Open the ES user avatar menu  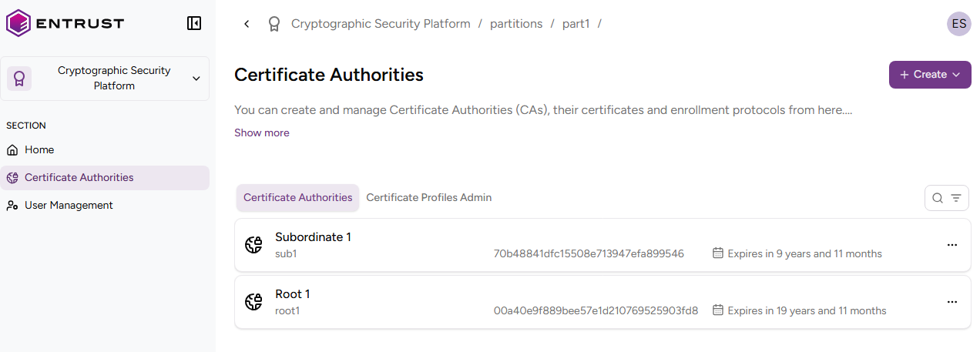958,24
